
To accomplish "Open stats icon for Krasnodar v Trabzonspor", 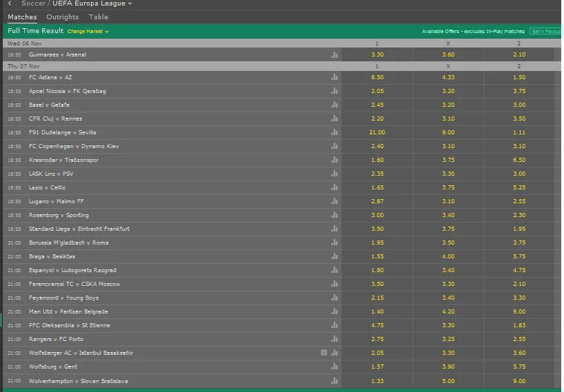I will click(x=335, y=159).
